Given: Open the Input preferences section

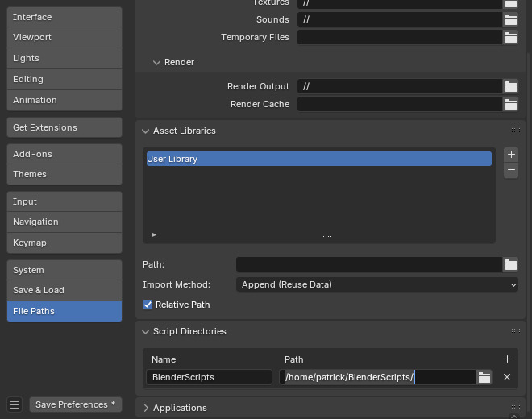Looking at the screenshot, I should [64, 201].
